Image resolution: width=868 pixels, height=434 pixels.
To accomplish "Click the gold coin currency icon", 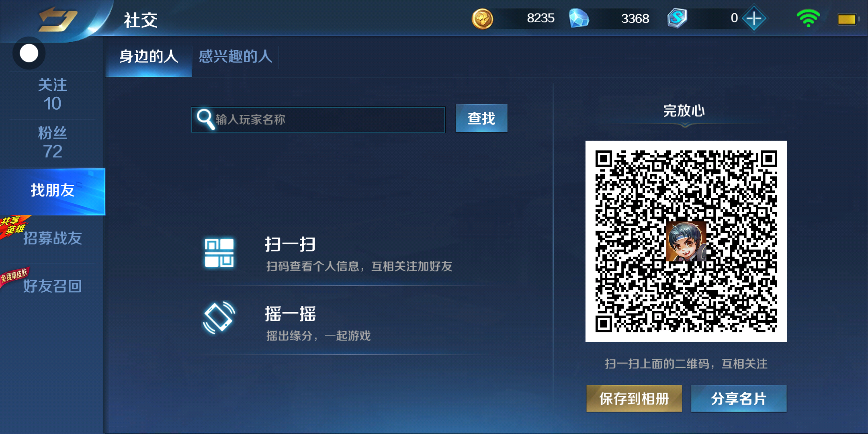I will point(482,18).
